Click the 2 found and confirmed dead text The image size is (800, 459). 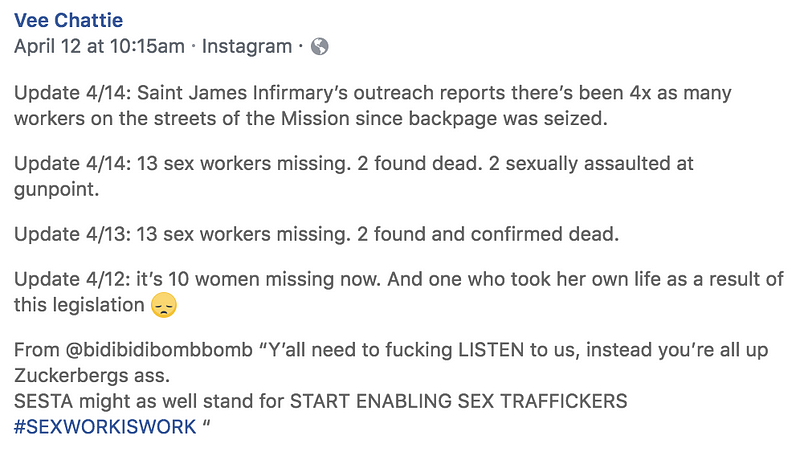pyautogui.click(x=488, y=234)
